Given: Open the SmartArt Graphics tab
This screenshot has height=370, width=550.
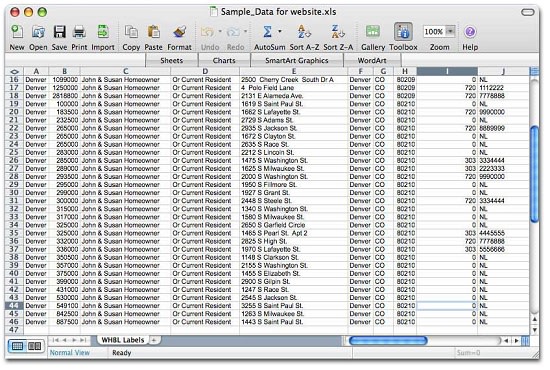Looking at the screenshot, I should pos(296,60).
